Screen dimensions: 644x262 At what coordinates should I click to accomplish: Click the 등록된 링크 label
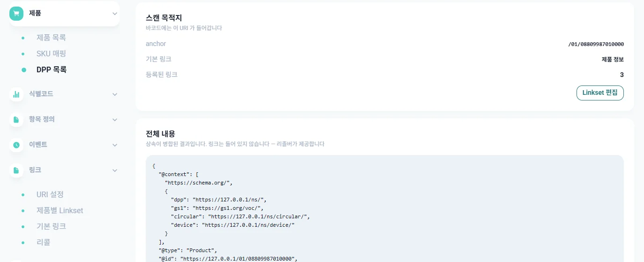coord(162,75)
